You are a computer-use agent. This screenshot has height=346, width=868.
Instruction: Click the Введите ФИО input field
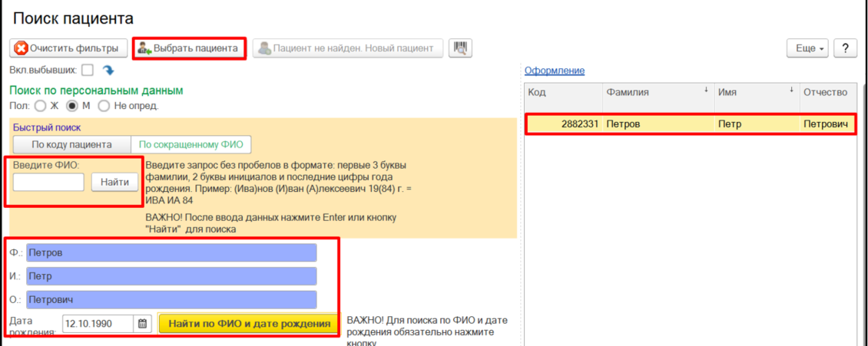48,183
